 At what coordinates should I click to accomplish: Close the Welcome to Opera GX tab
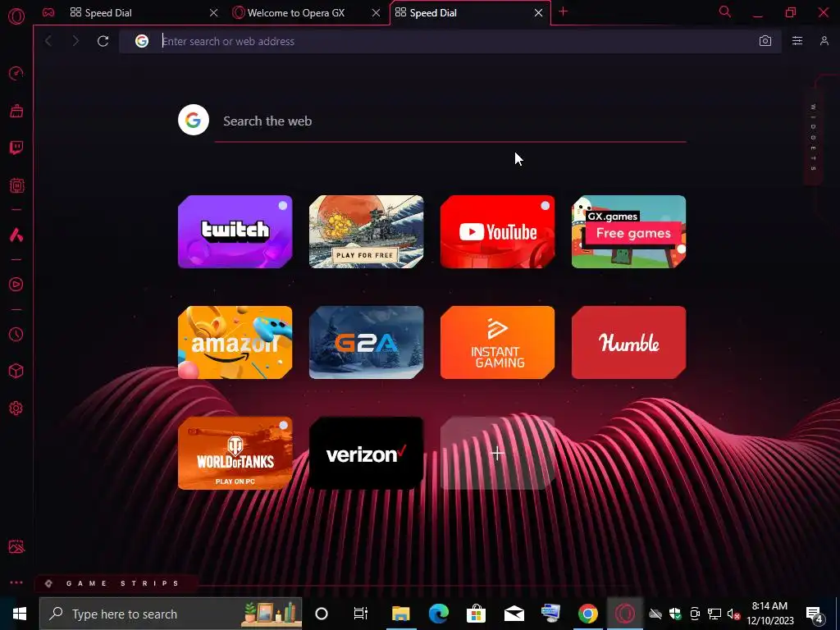coord(376,13)
